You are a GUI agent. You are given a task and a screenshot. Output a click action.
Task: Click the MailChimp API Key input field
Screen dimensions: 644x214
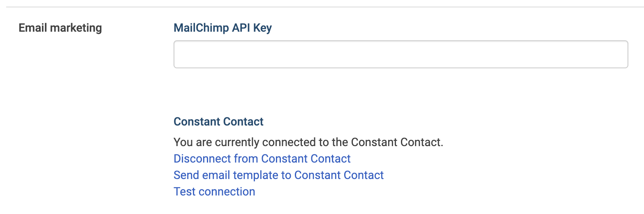[401, 54]
